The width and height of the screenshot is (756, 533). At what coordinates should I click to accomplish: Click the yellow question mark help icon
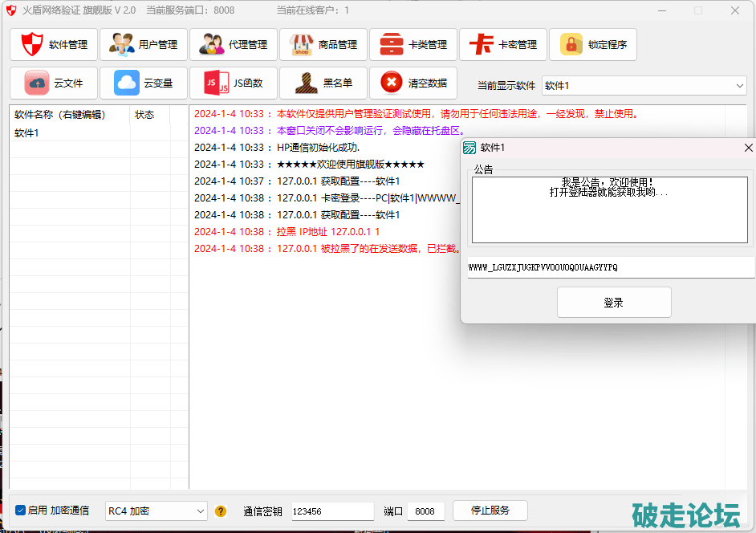(221, 511)
